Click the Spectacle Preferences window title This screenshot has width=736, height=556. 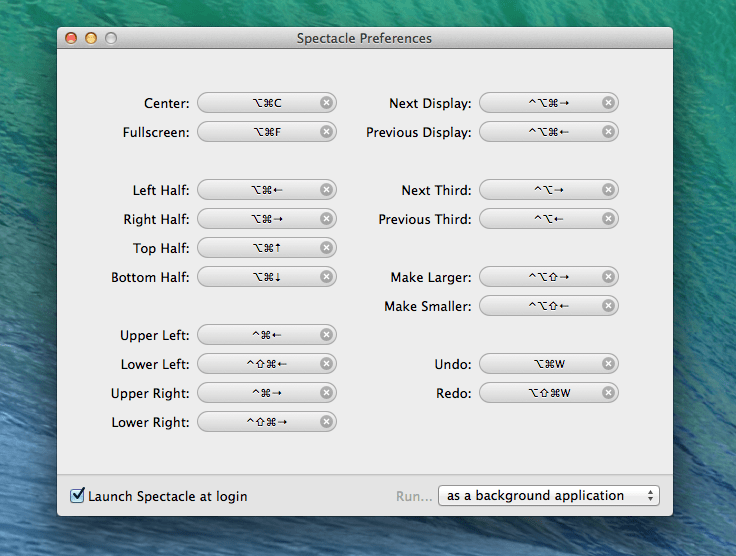(x=364, y=38)
